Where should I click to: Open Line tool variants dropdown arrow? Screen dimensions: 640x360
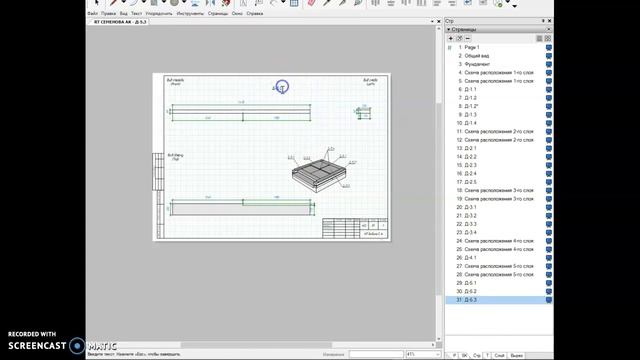tap(124, 3)
